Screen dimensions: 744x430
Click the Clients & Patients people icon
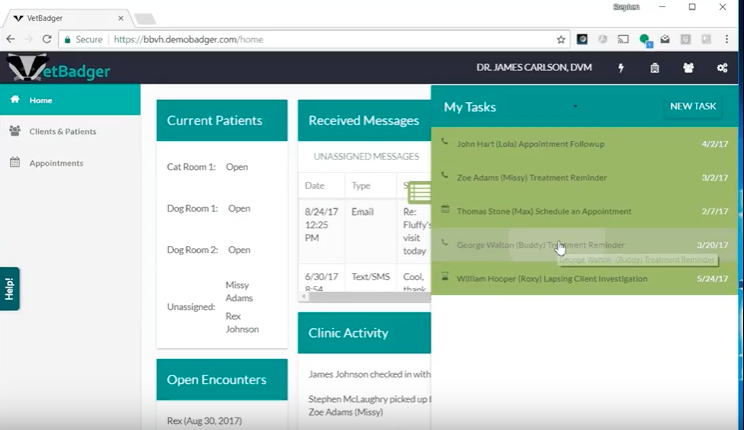(x=15, y=131)
